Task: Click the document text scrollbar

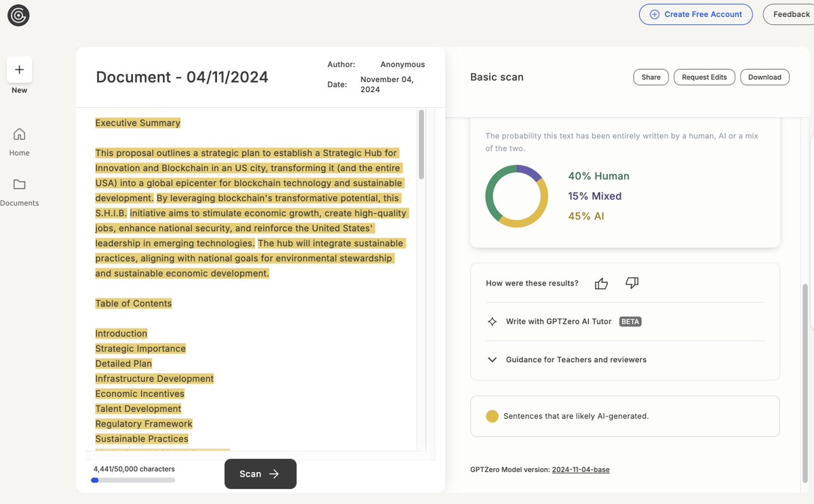Action: click(x=421, y=144)
